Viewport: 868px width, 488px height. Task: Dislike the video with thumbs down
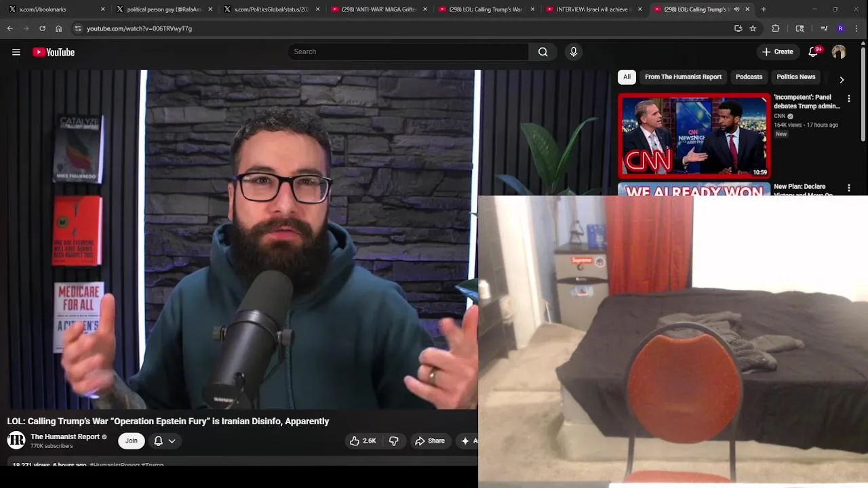[x=394, y=441]
